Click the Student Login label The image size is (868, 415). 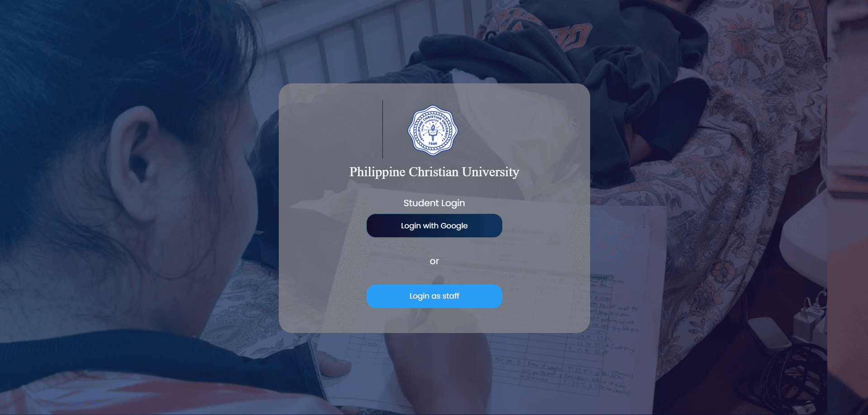(x=434, y=203)
